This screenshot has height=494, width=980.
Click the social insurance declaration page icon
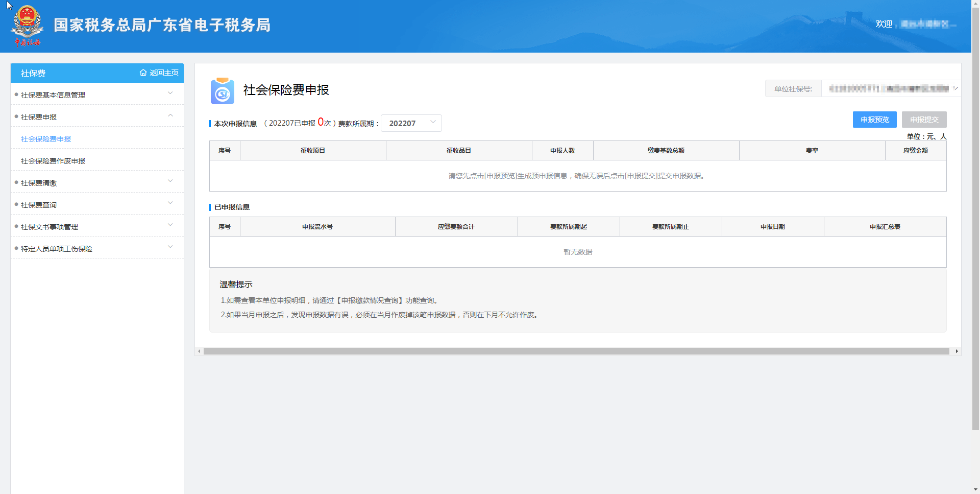[x=222, y=91]
